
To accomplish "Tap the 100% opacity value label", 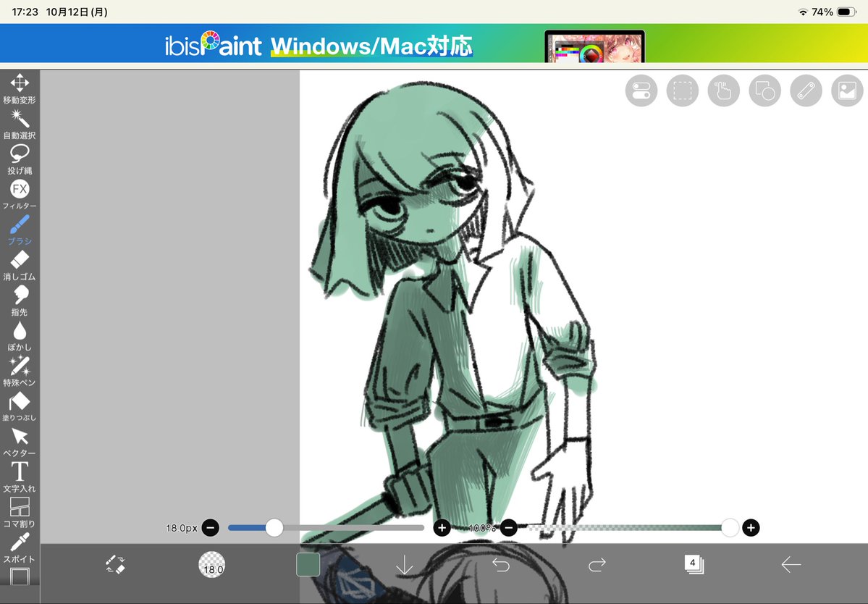I will point(482,528).
